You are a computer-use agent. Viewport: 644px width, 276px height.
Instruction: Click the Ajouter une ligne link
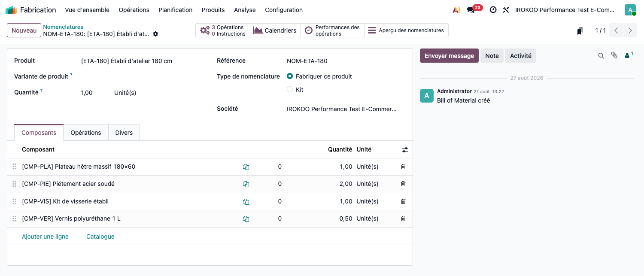coord(45,237)
